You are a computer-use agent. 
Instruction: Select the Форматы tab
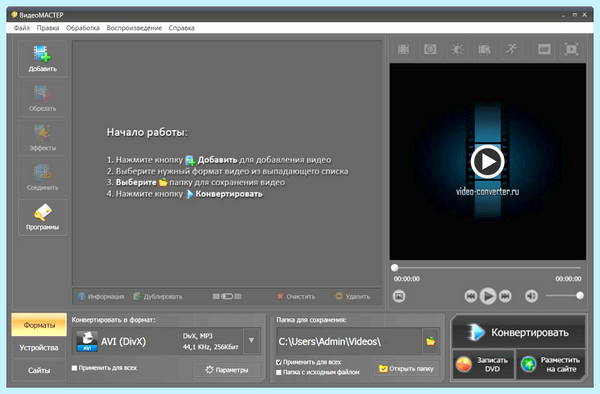pos(39,325)
